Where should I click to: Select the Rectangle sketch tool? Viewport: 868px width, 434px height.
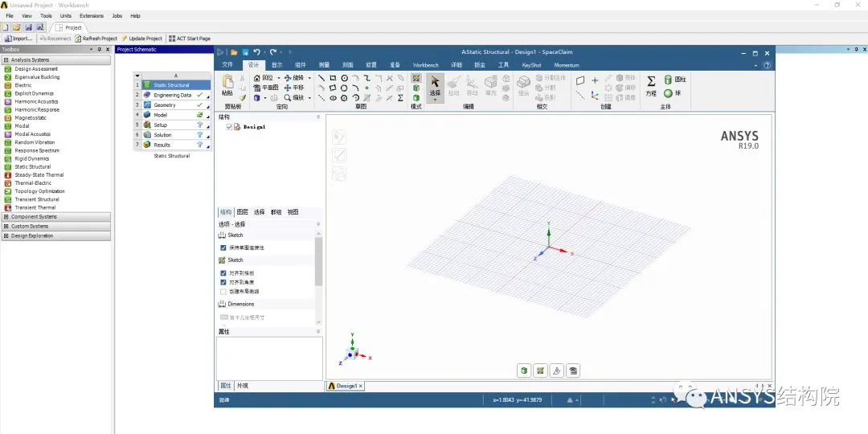coord(333,78)
